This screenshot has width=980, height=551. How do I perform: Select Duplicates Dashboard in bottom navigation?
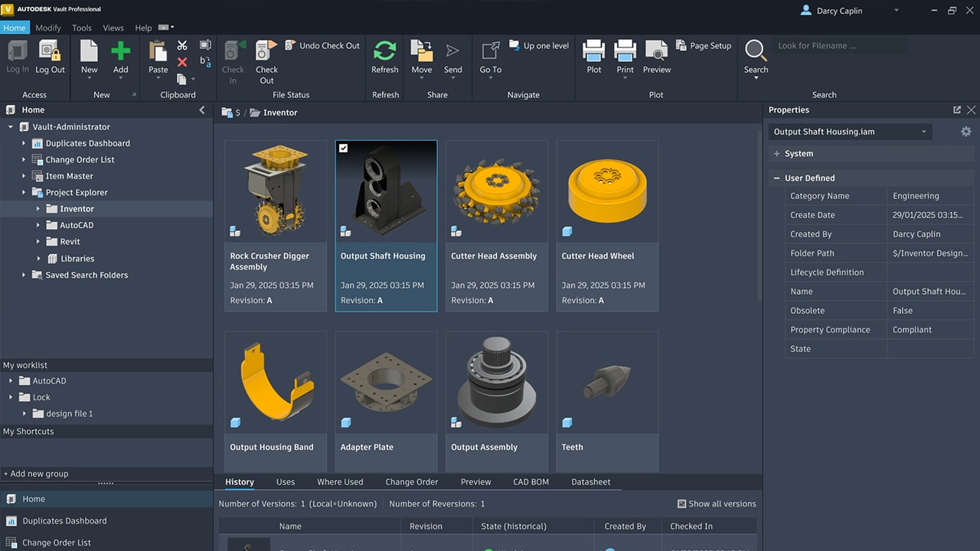(106, 521)
